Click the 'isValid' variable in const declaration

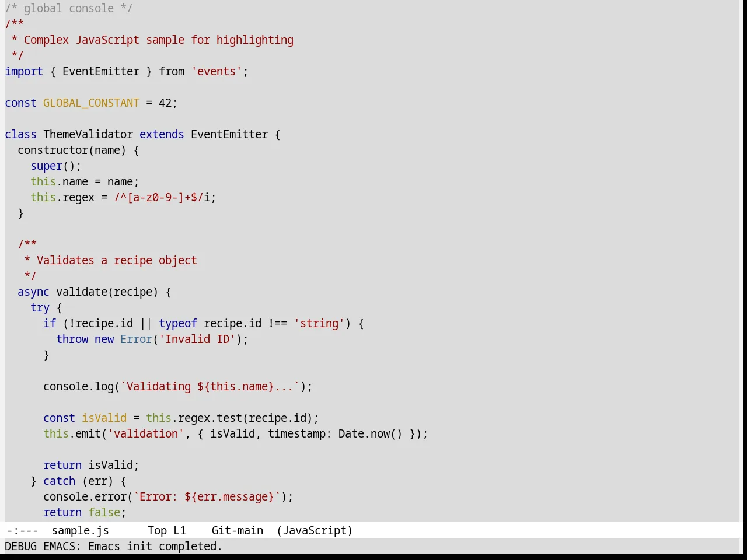[104, 418]
